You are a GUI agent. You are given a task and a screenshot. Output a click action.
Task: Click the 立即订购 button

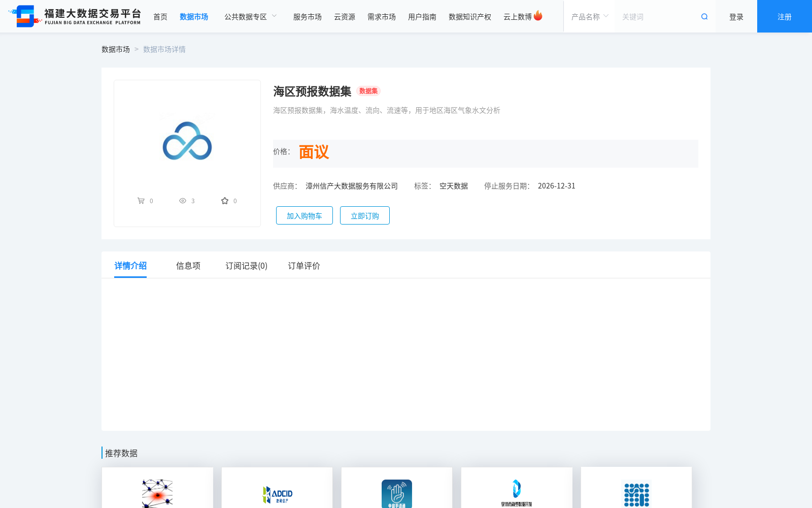click(x=365, y=215)
